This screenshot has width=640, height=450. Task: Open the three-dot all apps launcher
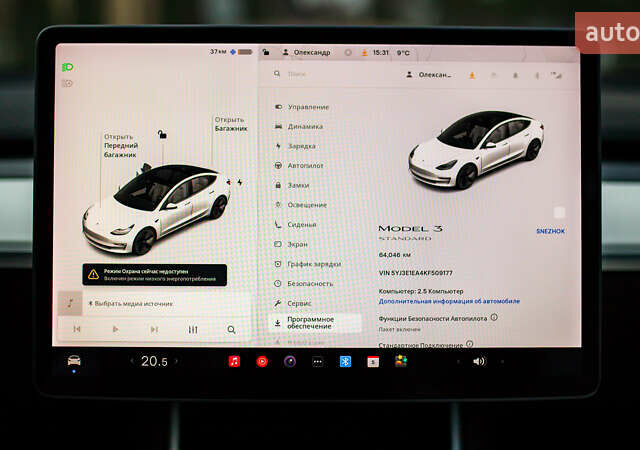click(x=317, y=361)
